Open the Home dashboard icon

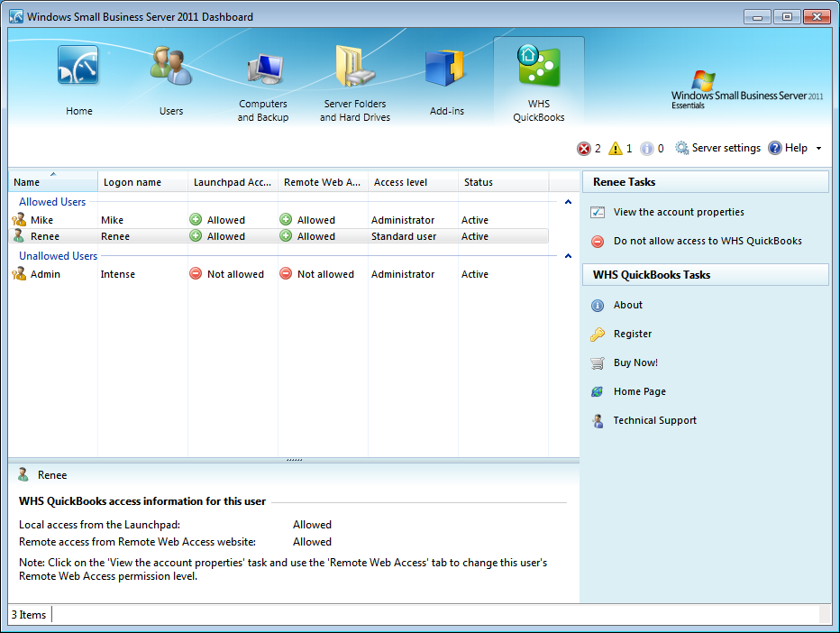pyautogui.click(x=78, y=66)
